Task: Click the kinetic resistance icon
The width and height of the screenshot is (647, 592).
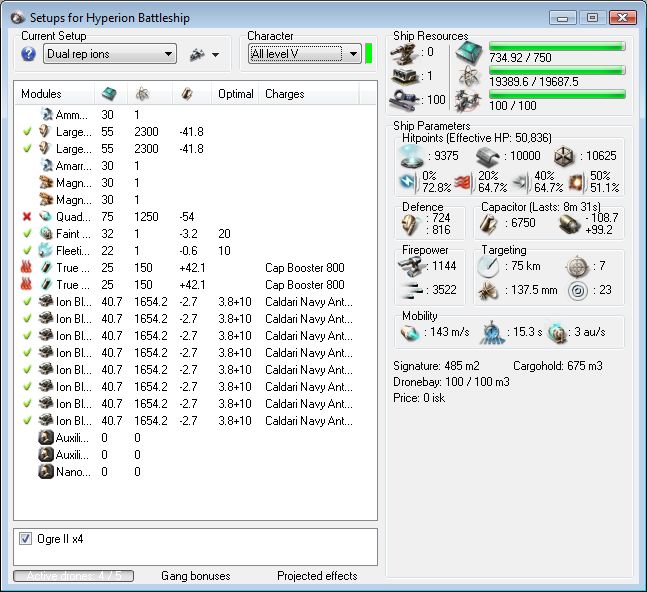Action: coord(520,182)
